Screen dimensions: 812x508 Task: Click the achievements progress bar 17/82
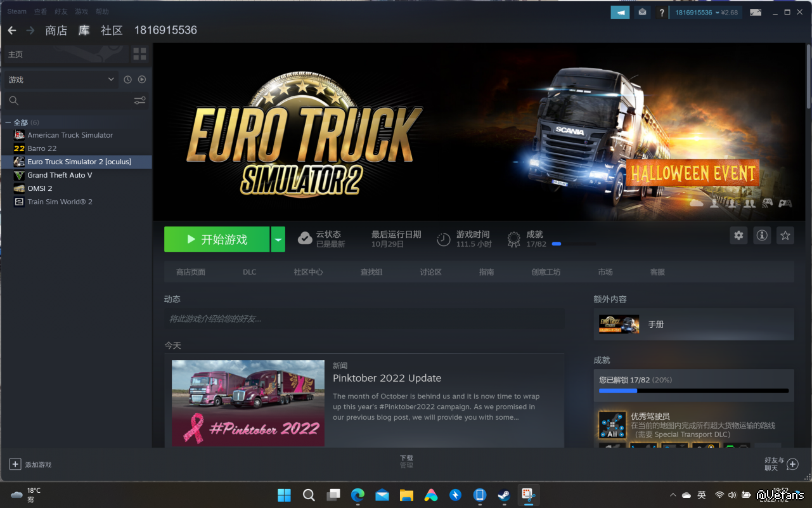coord(573,244)
